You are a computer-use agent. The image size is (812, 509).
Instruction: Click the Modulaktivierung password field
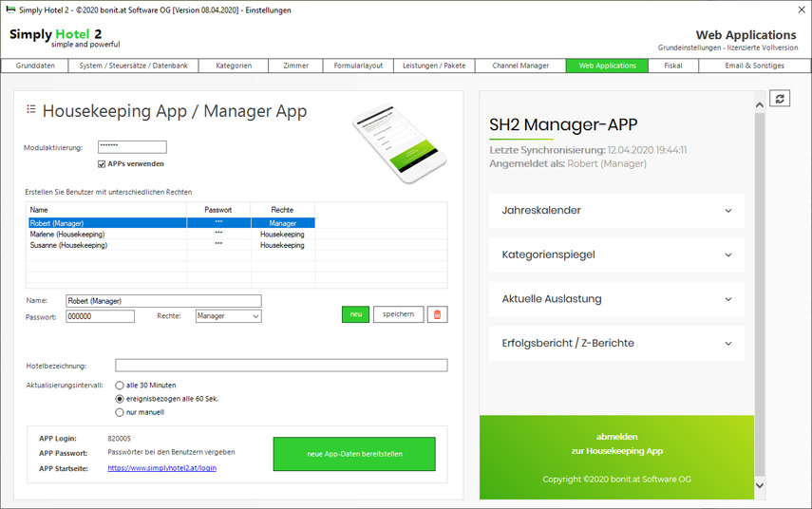coord(132,147)
